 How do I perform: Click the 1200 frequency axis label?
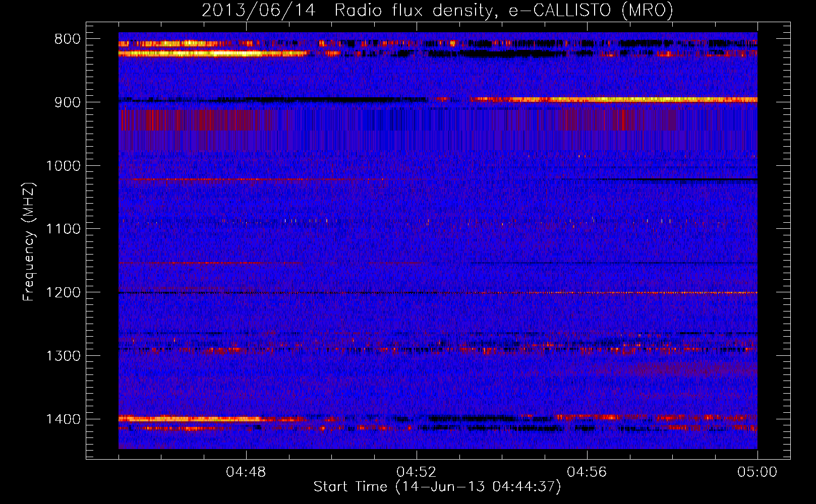tap(63, 293)
